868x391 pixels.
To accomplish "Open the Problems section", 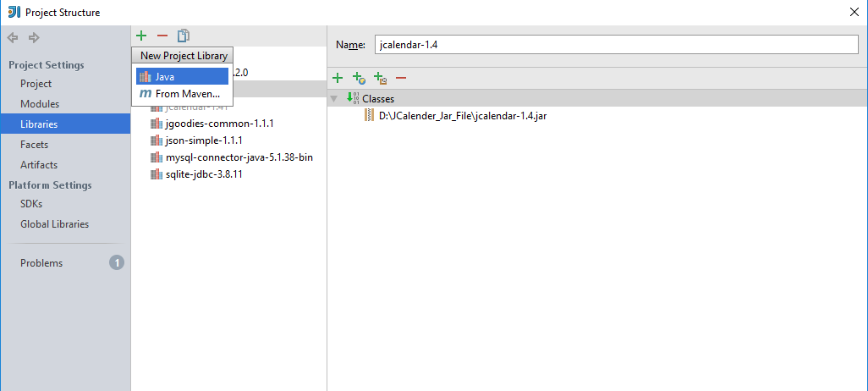I will tap(41, 263).
